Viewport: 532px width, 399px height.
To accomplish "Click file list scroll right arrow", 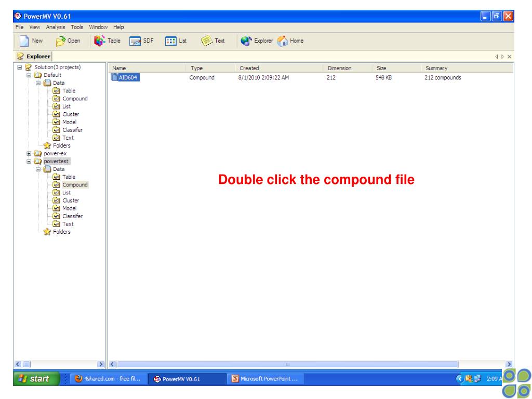I will click(x=509, y=364).
